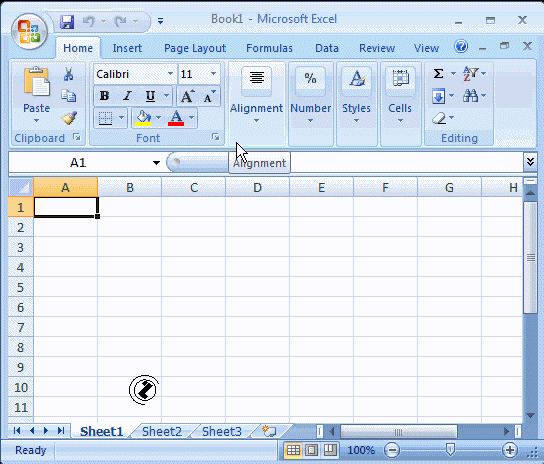The height and width of the screenshot is (464, 544).
Task: Select all cells with the corner button
Action: 21,187
